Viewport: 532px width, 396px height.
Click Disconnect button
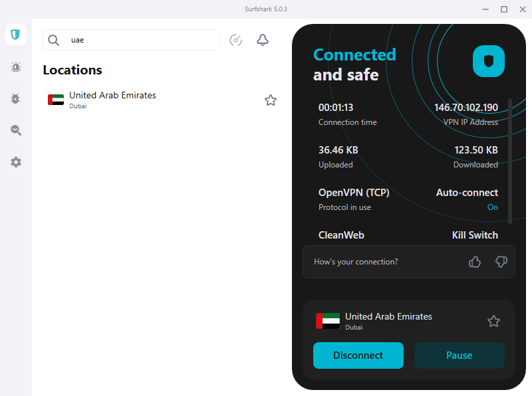coord(358,355)
